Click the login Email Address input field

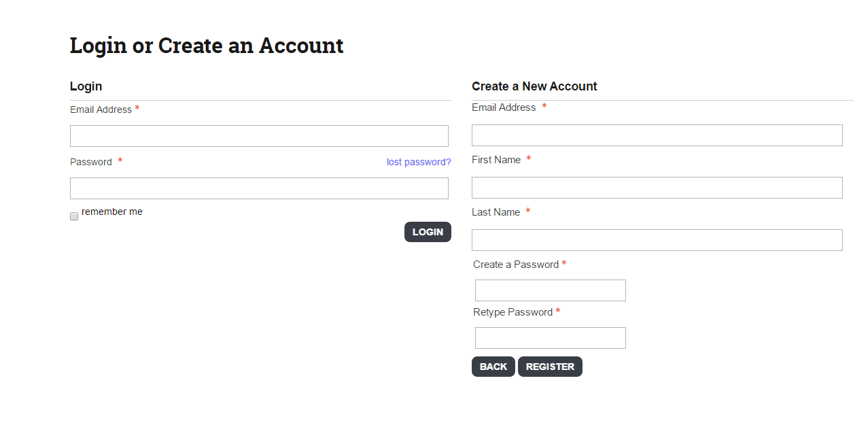click(x=259, y=135)
